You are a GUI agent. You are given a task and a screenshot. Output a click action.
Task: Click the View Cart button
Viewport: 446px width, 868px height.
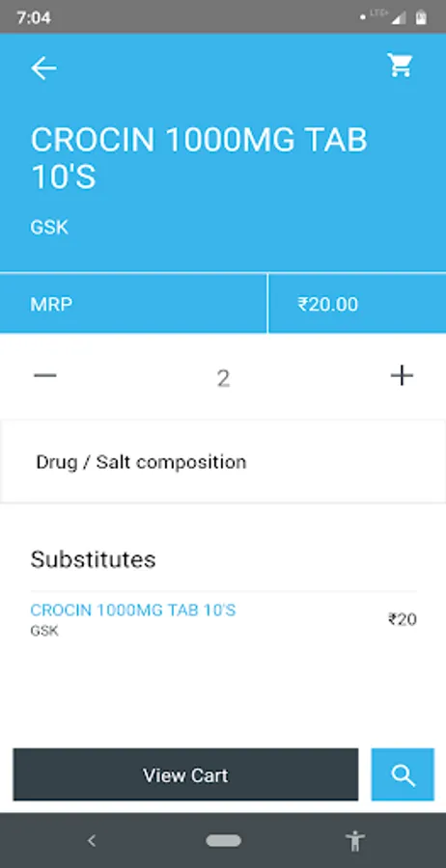[x=185, y=774]
